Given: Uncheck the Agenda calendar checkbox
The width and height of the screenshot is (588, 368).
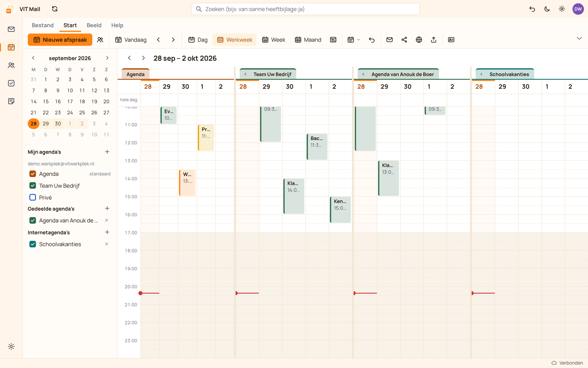Looking at the screenshot, I should [x=33, y=174].
